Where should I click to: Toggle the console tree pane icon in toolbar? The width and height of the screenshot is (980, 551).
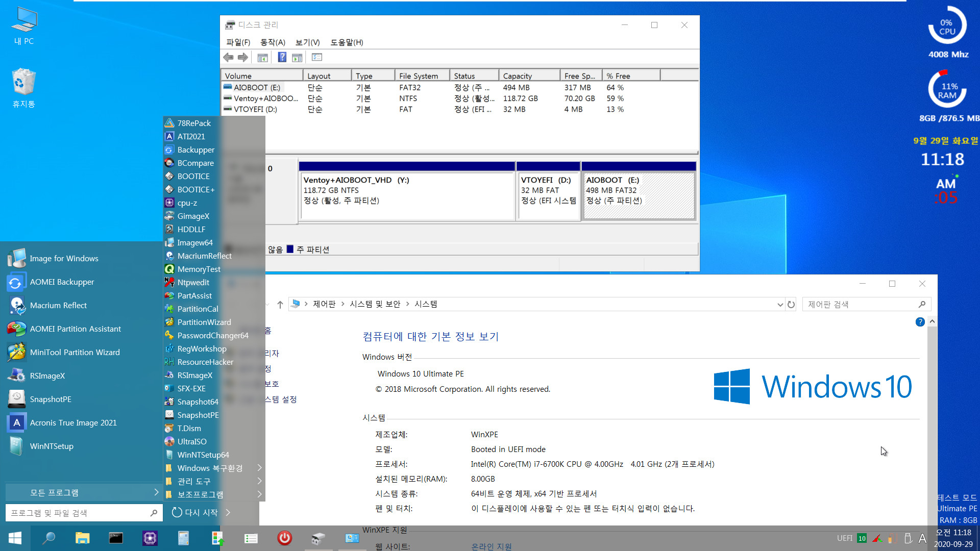pyautogui.click(x=262, y=58)
